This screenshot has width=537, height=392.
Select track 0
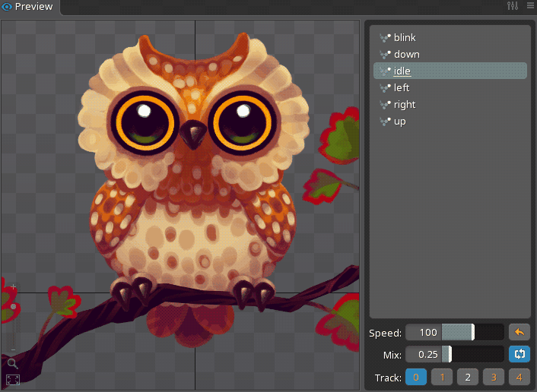(416, 377)
